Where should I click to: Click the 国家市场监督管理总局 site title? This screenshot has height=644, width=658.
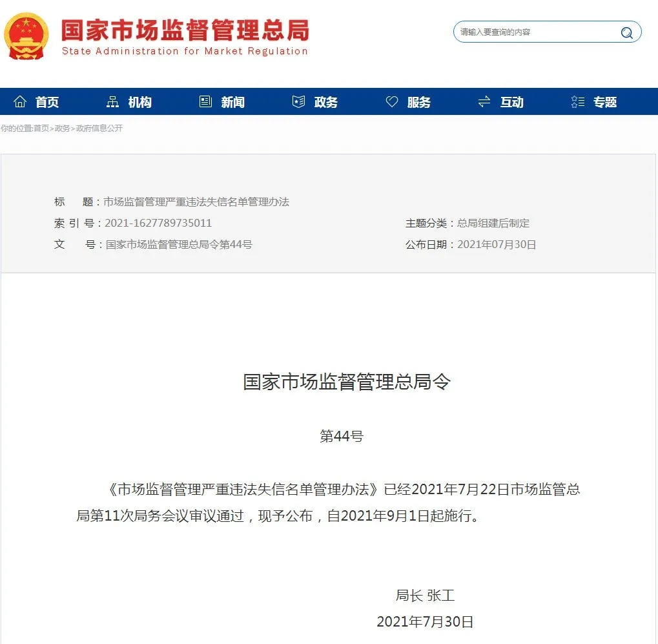[185, 30]
